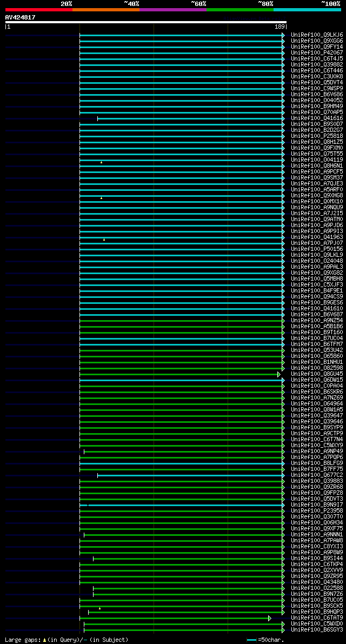Image resolution: width=346 pixels, height=644 pixels.
Task: Click hit label UniRef100_Q9XGG6
Action: [x=317, y=41]
